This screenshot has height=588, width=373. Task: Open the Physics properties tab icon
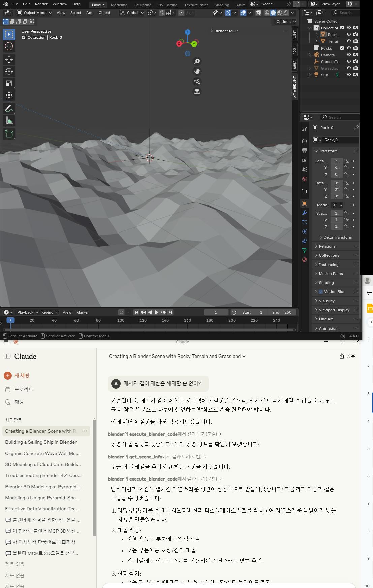point(305,231)
